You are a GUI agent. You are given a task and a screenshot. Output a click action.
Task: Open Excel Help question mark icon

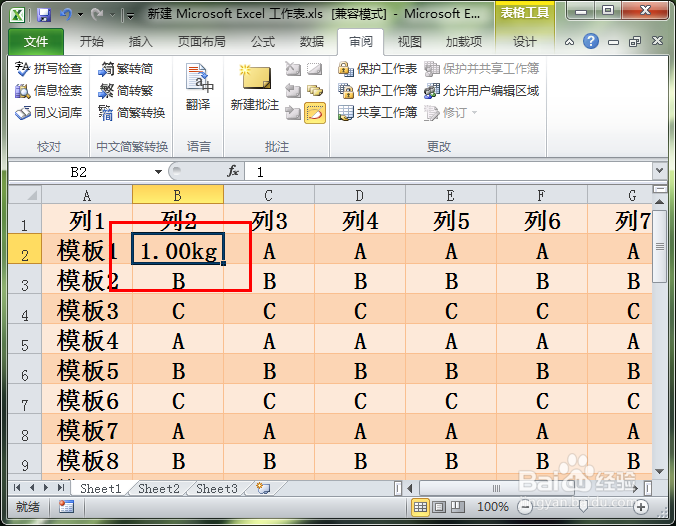591,41
